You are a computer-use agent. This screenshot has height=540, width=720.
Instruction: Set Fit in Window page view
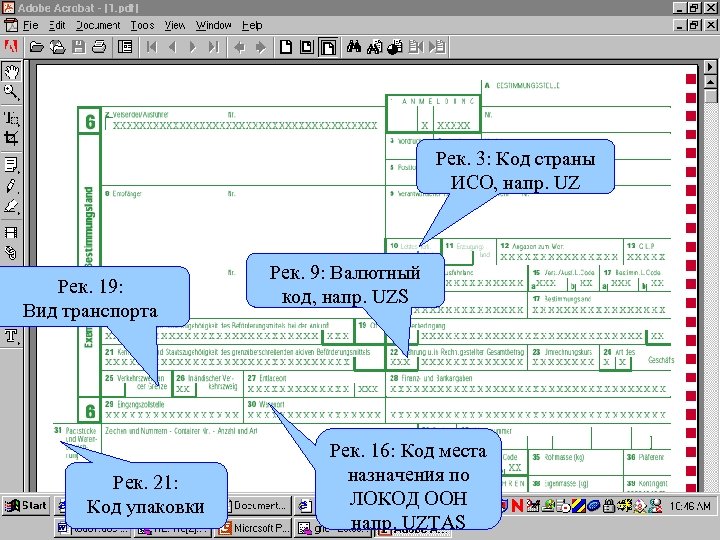[x=307, y=47]
